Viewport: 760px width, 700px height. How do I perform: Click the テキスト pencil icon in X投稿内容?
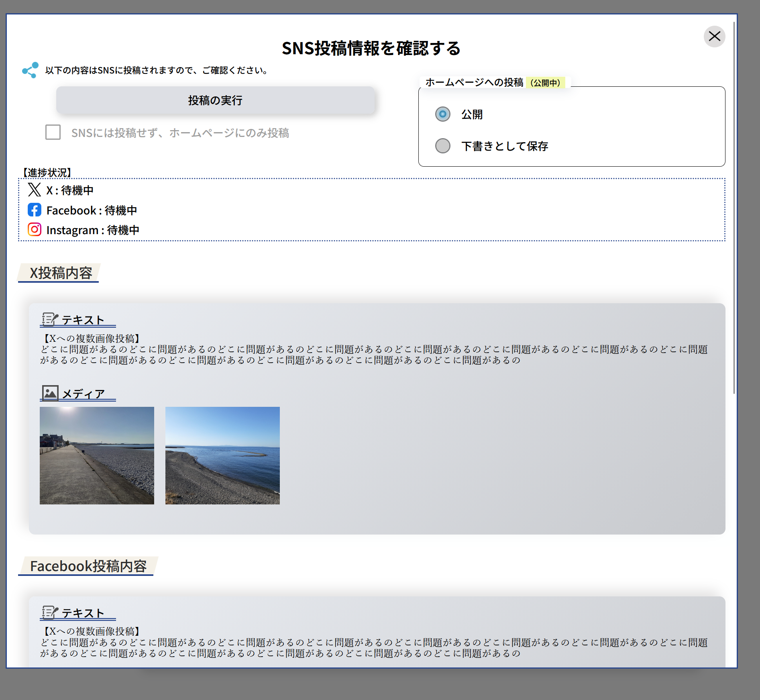tap(49, 319)
